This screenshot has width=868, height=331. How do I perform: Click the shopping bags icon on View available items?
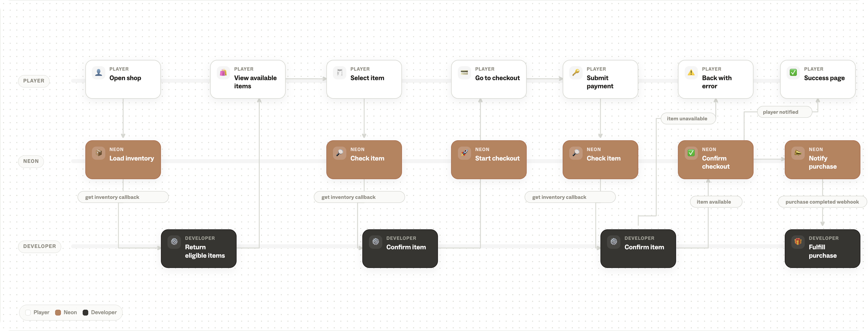[223, 73]
